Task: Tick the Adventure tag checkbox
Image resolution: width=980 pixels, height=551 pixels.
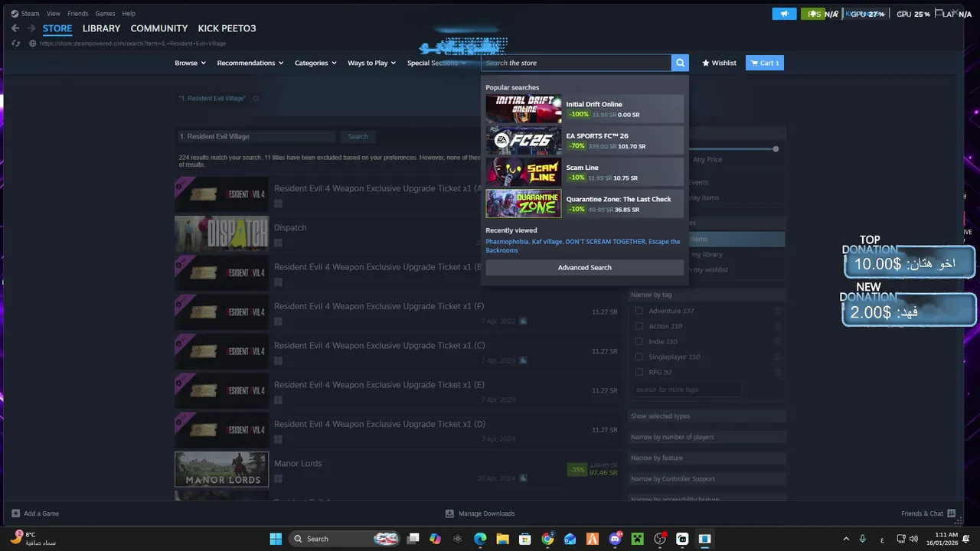Action: click(639, 311)
